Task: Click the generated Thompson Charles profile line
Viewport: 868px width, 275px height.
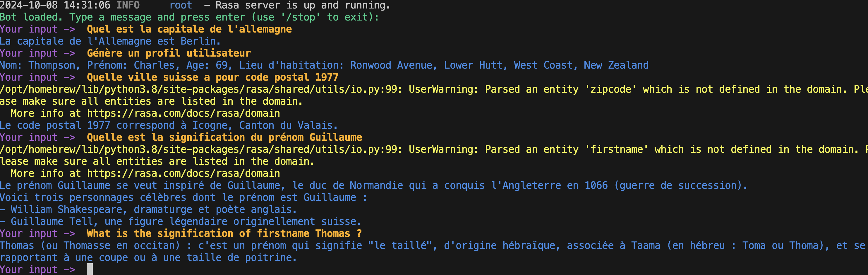Action: 323,65
